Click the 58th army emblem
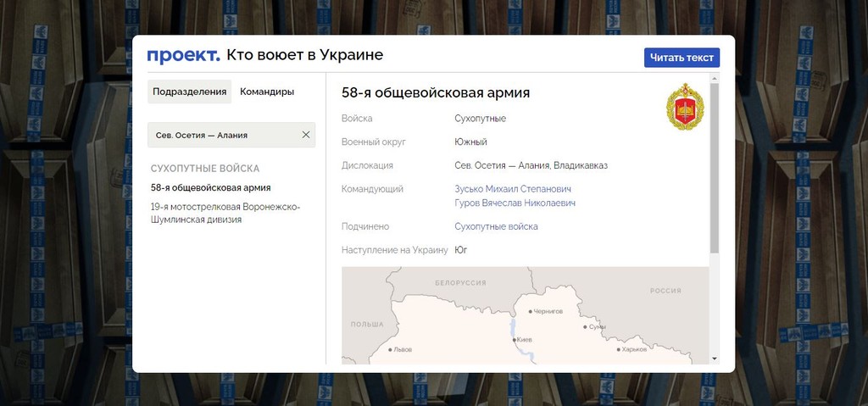 [x=685, y=106]
